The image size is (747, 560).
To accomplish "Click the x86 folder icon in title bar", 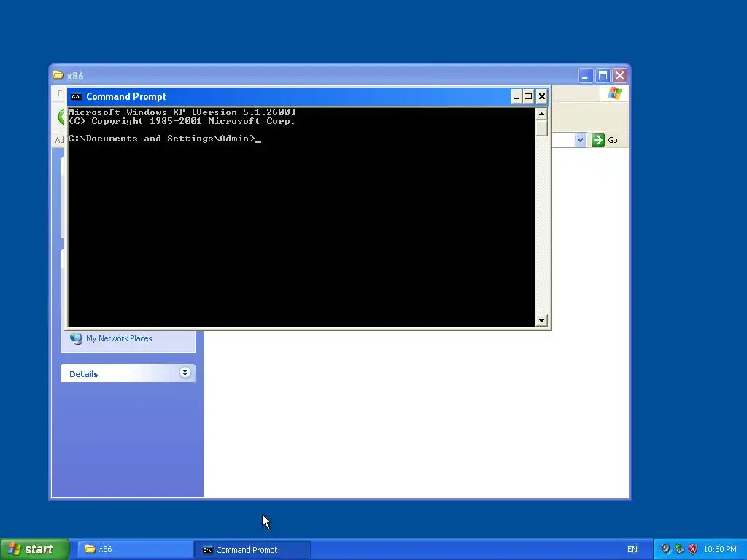I will click(58, 75).
